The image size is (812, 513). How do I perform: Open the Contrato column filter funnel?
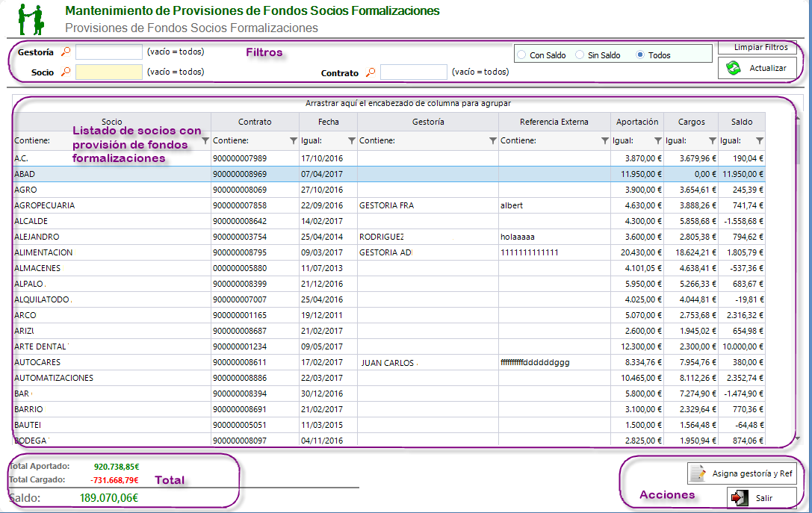click(293, 141)
